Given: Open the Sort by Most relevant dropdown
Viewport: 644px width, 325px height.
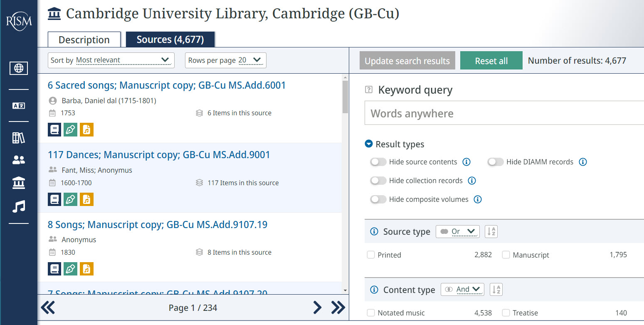Looking at the screenshot, I should [x=111, y=60].
